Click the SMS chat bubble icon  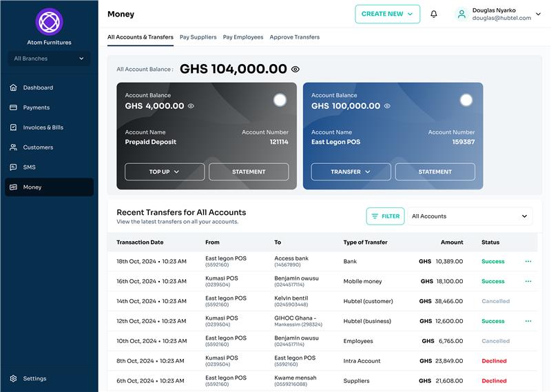pos(14,167)
